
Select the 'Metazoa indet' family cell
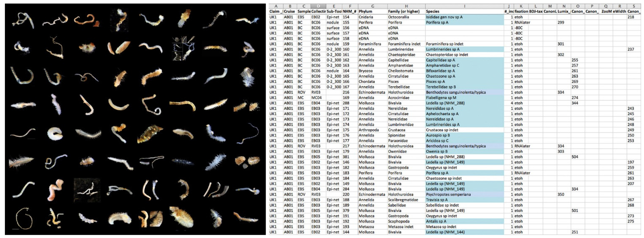(400, 227)
